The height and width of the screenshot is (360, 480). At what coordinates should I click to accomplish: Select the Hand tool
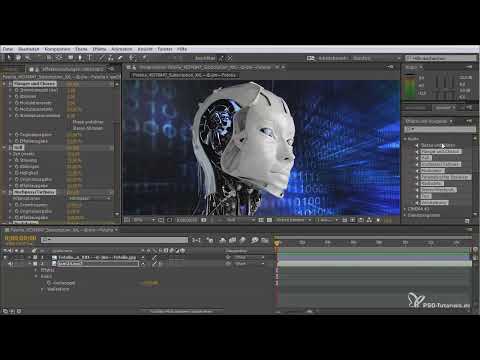coord(19,58)
